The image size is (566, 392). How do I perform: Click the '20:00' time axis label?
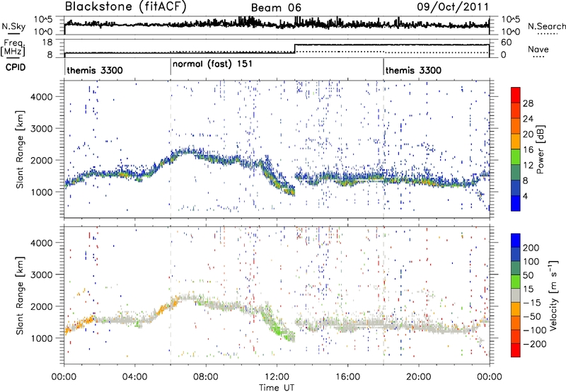(418, 377)
